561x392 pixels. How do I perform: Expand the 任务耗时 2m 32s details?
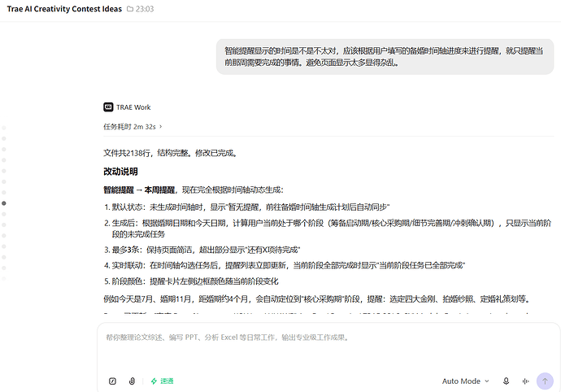coord(133,127)
